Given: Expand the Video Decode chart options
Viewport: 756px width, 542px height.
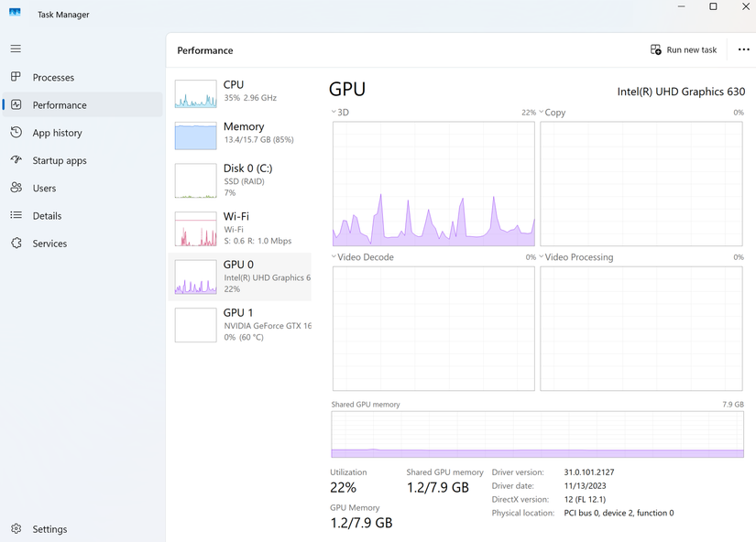Looking at the screenshot, I should click(x=334, y=256).
